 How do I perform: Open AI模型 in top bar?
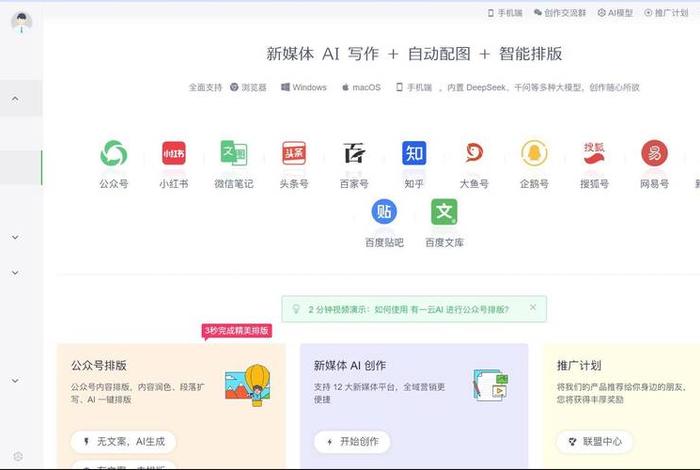coord(615,13)
